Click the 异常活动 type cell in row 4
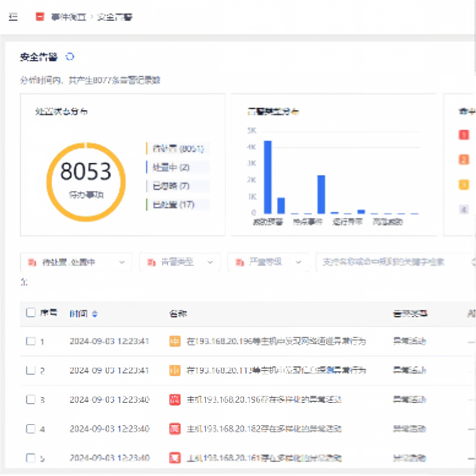Screen dimensions: 476x476 point(409,428)
